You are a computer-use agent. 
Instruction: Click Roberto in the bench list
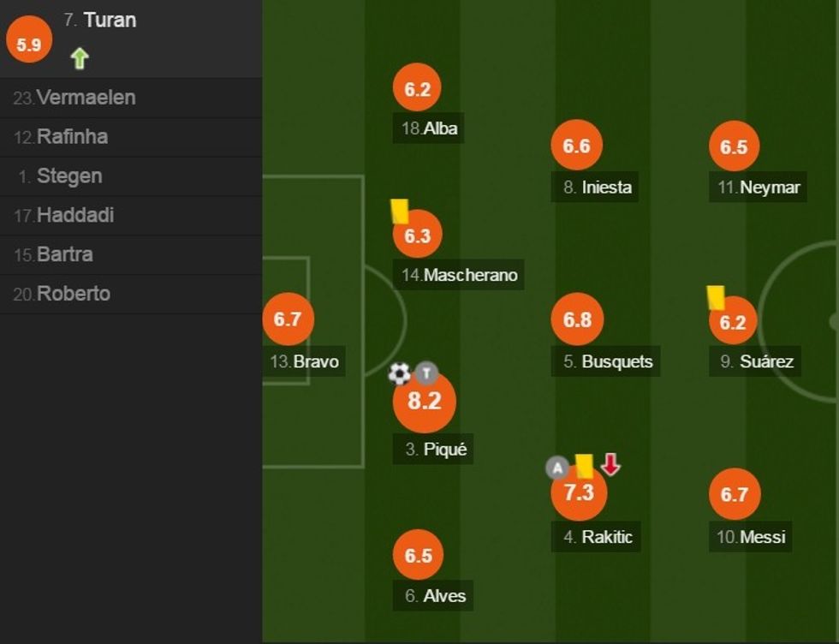pos(74,294)
